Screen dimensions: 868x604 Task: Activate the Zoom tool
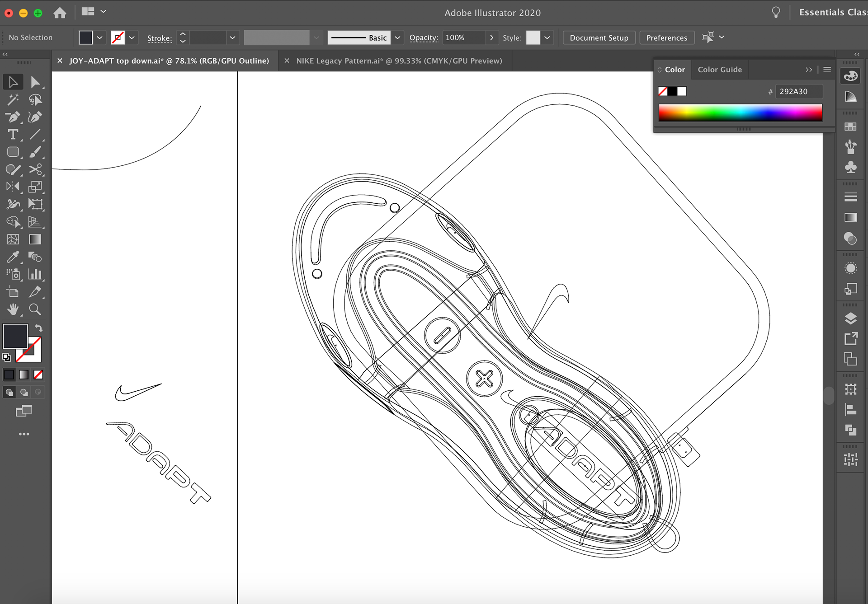[x=35, y=309]
